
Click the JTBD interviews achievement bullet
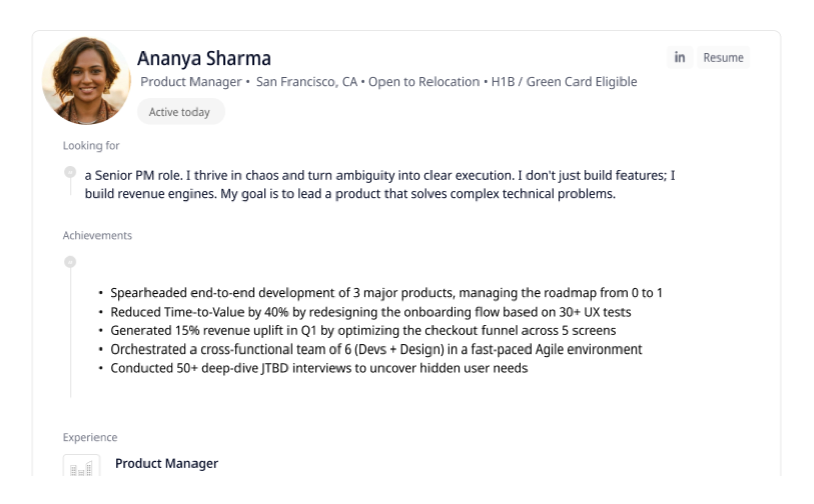pyautogui.click(x=319, y=368)
